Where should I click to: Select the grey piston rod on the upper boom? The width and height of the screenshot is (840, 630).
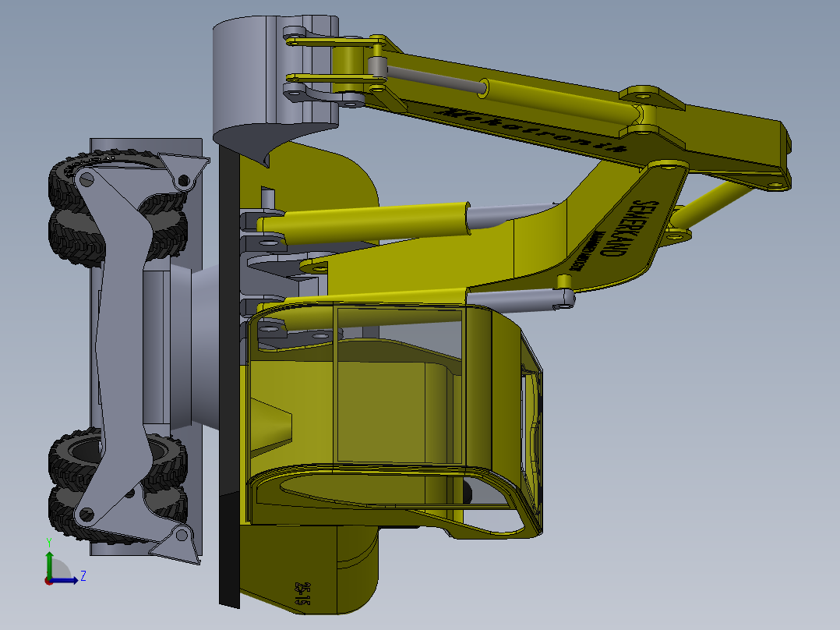coord(436,79)
